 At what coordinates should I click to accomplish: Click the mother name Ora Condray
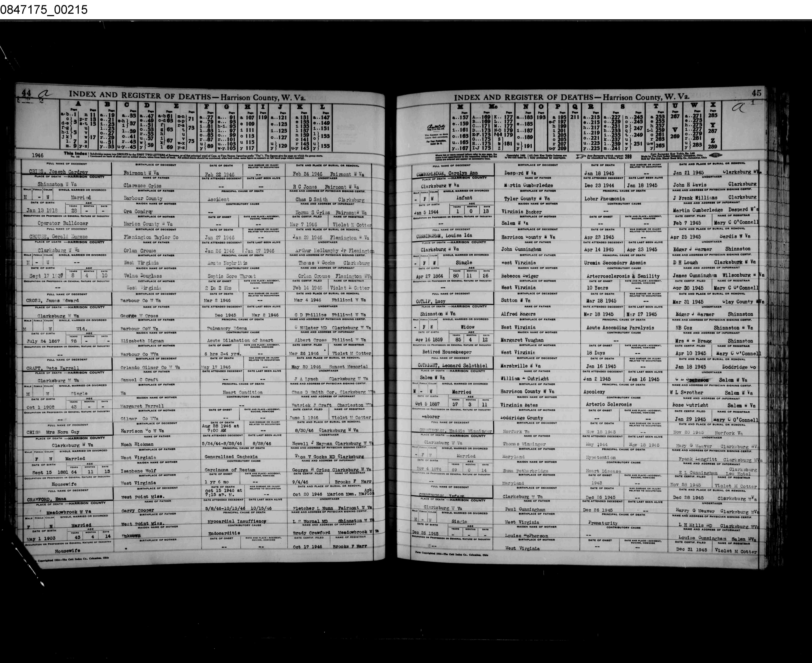(138, 211)
